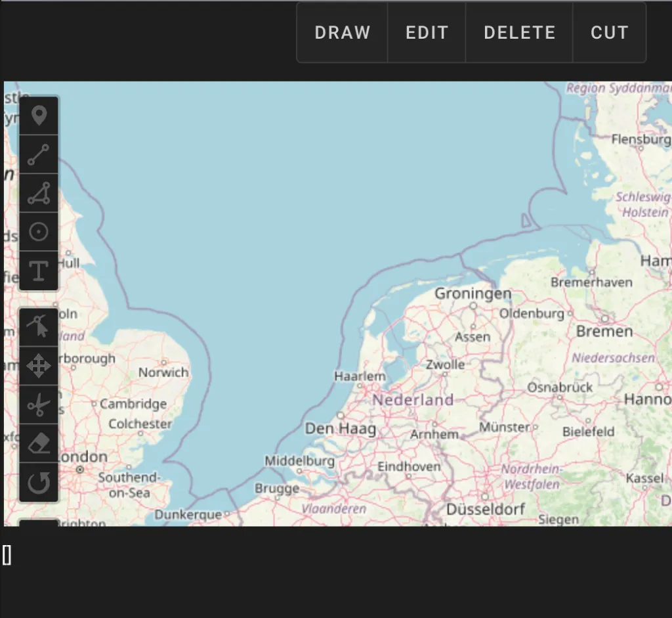Viewport: 672px width, 618px height.
Task: Click the Norwich label on the map
Action: [x=163, y=372]
